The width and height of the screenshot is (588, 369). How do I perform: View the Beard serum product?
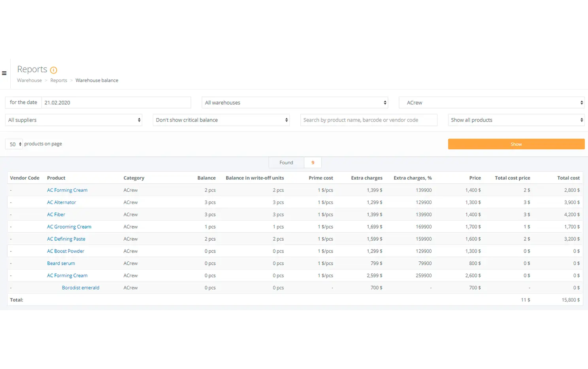pyautogui.click(x=61, y=264)
